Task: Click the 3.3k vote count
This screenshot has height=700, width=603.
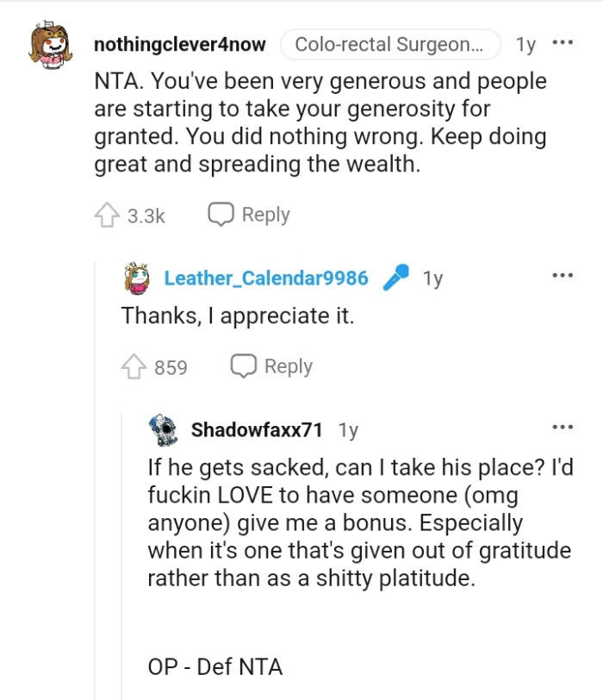Action: (x=145, y=215)
